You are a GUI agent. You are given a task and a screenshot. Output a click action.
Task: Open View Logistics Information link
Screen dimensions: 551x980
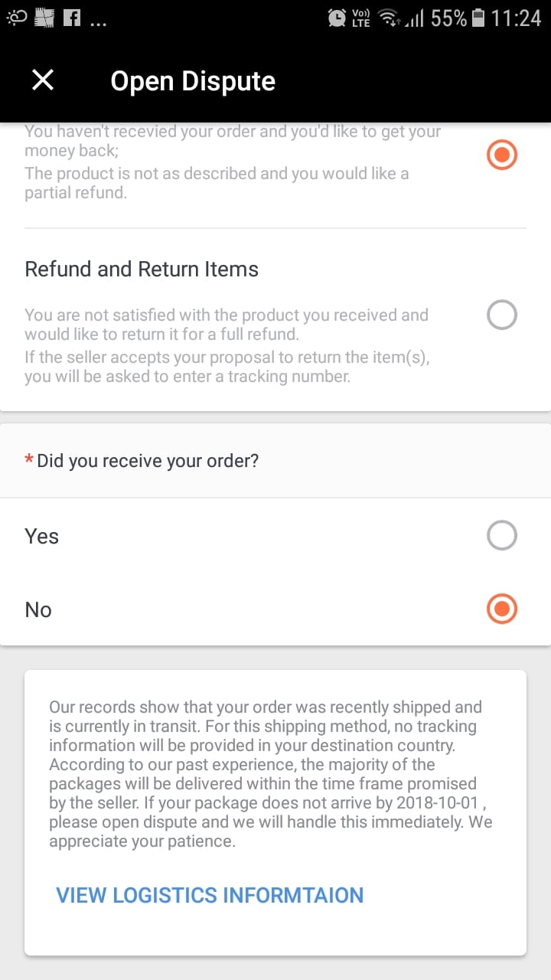pyautogui.click(x=210, y=895)
